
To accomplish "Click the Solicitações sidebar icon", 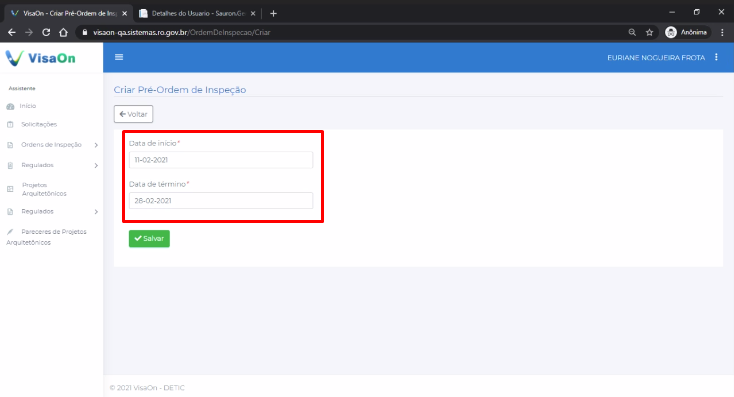I will coord(10,125).
